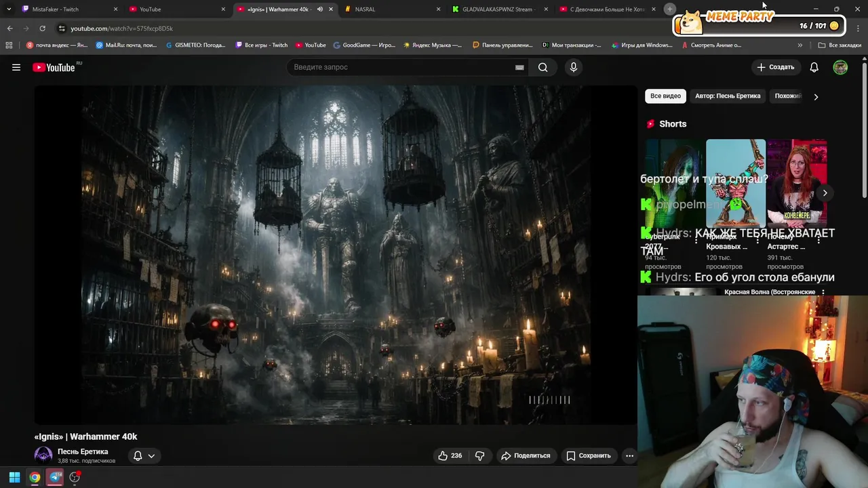This screenshot has height=488, width=868.
Task: Open the Почему Астартес short thumbnail
Action: (x=797, y=184)
